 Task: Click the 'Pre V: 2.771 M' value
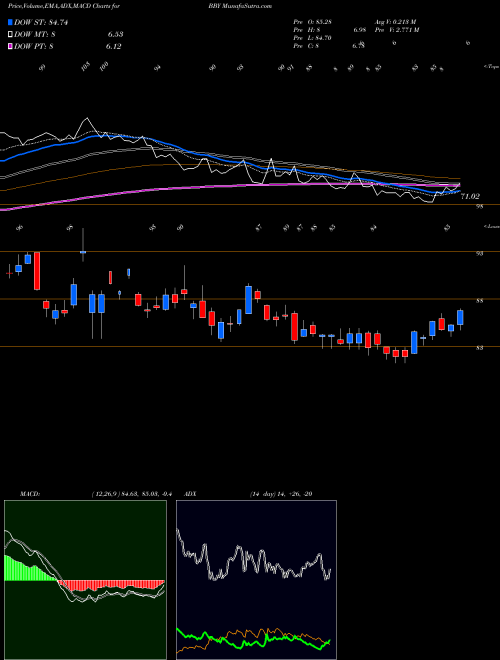(x=399, y=30)
